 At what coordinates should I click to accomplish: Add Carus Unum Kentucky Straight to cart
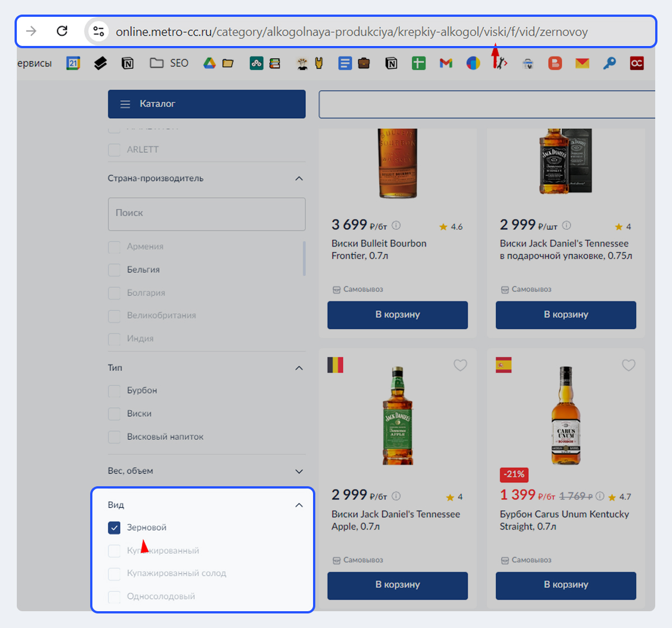click(566, 585)
